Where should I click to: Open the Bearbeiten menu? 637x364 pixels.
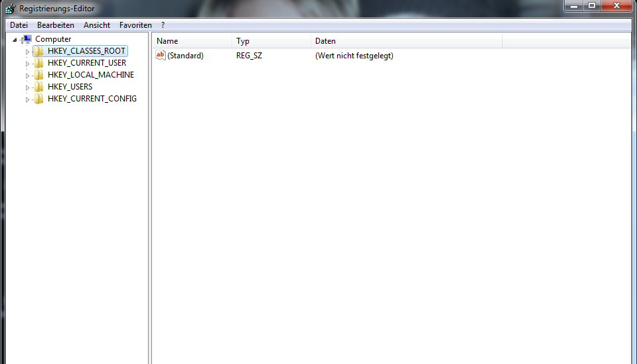(x=56, y=25)
